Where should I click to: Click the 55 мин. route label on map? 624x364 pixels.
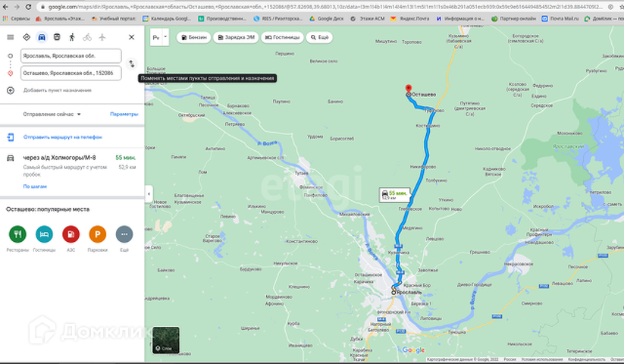click(394, 195)
